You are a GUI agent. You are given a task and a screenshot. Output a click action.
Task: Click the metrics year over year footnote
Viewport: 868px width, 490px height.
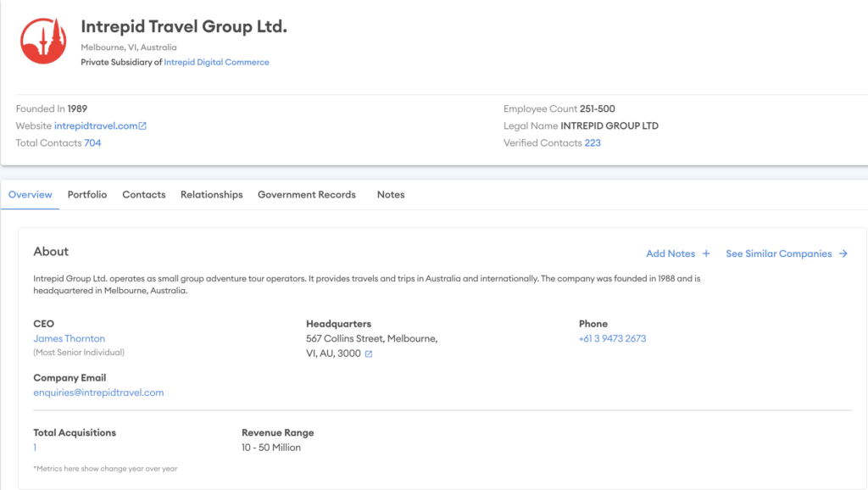(105, 469)
